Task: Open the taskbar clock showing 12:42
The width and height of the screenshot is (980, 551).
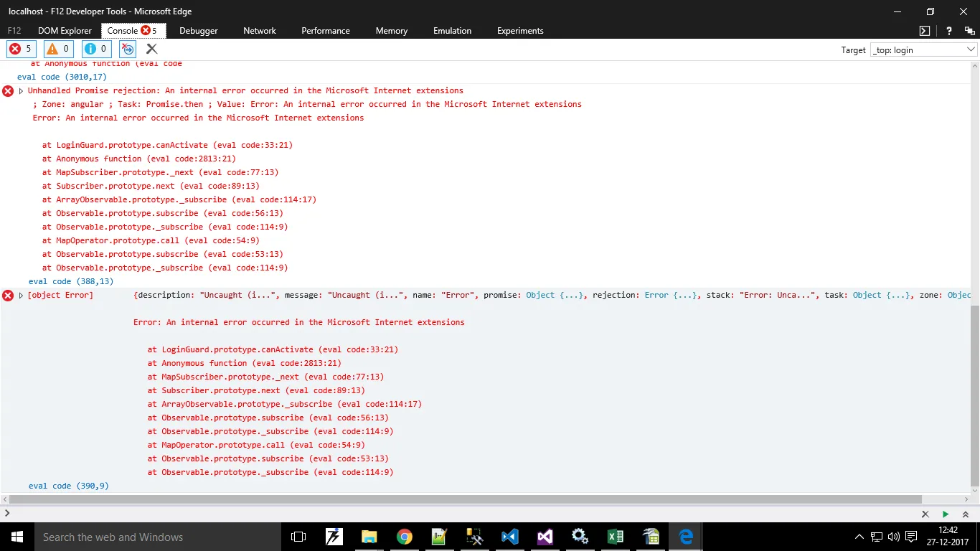Action: click(x=948, y=537)
